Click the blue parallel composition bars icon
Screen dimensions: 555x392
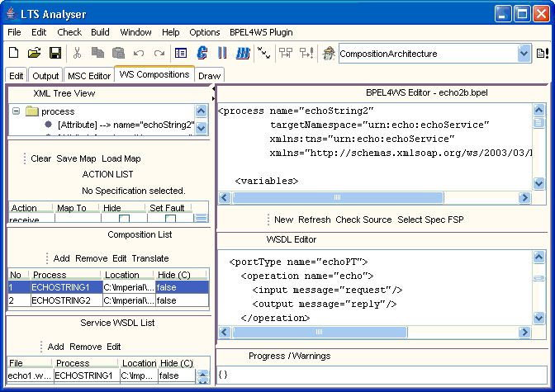pyautogui.click(x=222, y=54)
